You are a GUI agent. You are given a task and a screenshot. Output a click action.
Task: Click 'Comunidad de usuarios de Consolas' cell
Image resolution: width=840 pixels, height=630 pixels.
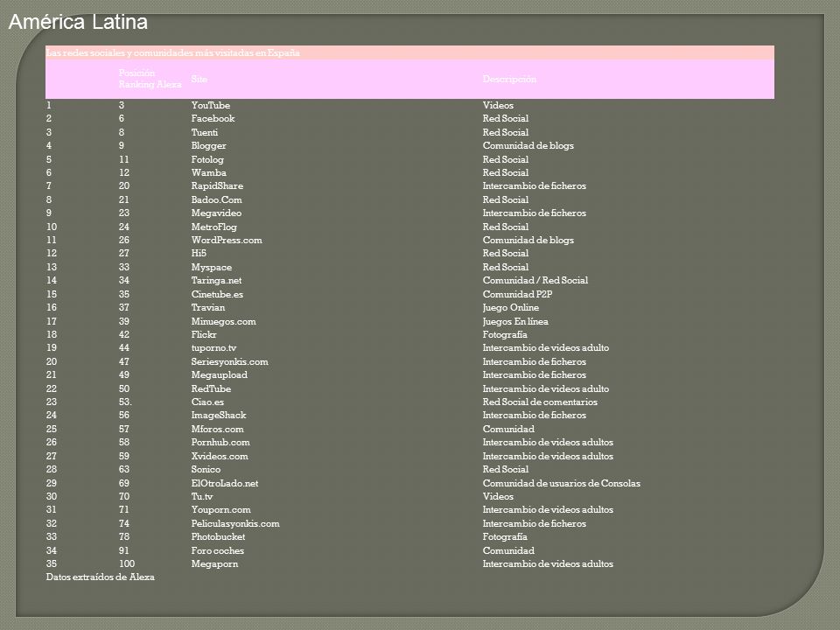[561, 483]
